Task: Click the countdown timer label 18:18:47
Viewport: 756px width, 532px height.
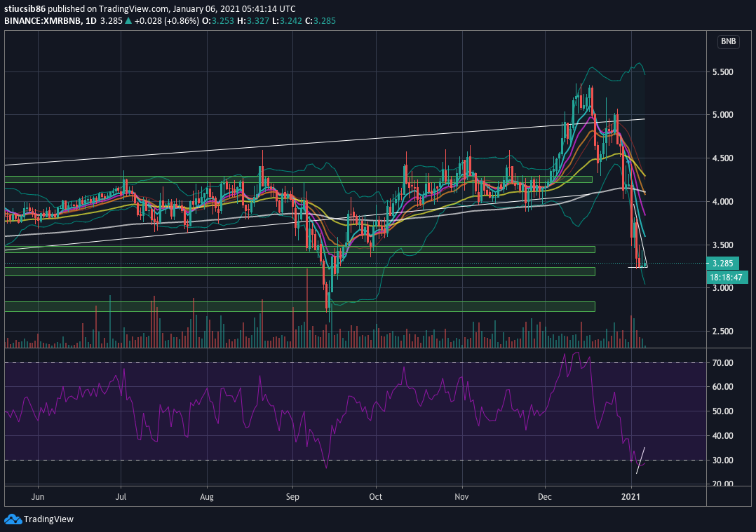Action: 727,277
